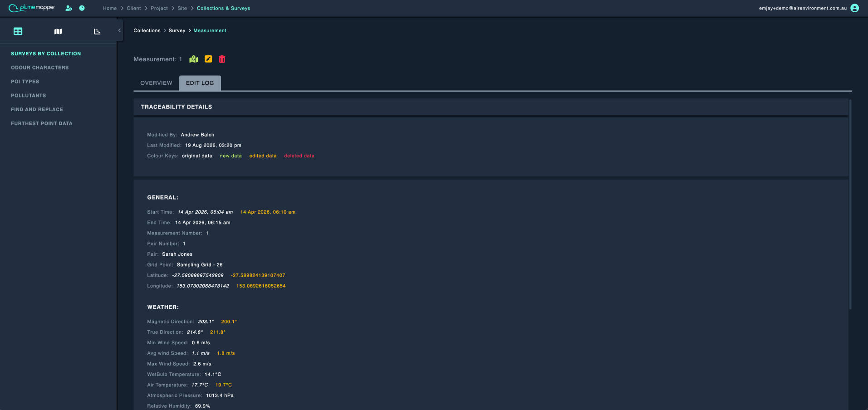
Task: Navigate to Survey in sub-breadcrumb
Action: (x=177, y=30)
